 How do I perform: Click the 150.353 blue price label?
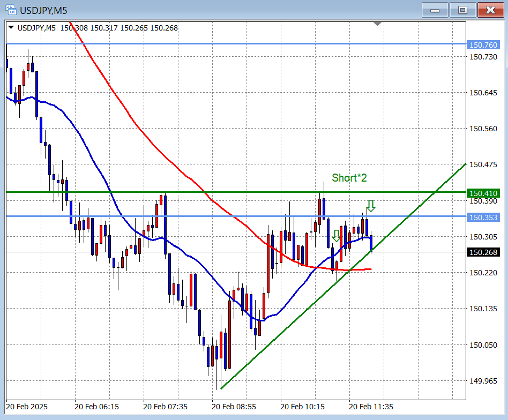[x=483, y=217]
